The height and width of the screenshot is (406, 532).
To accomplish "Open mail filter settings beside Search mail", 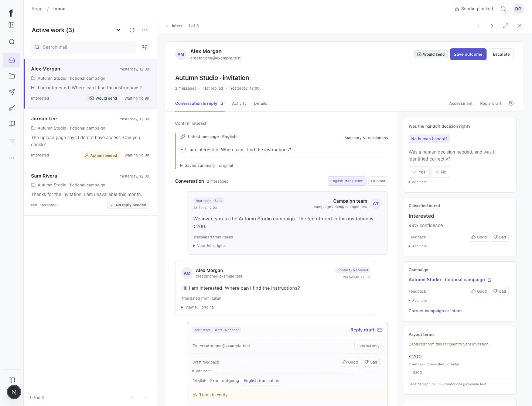I will pyautogui.click(x=144, y=47).
